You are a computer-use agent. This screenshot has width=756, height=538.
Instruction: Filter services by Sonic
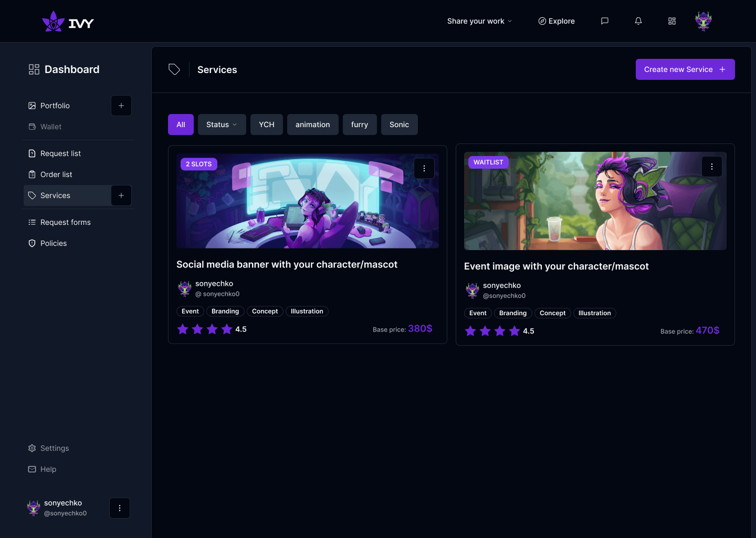point(400,125)
